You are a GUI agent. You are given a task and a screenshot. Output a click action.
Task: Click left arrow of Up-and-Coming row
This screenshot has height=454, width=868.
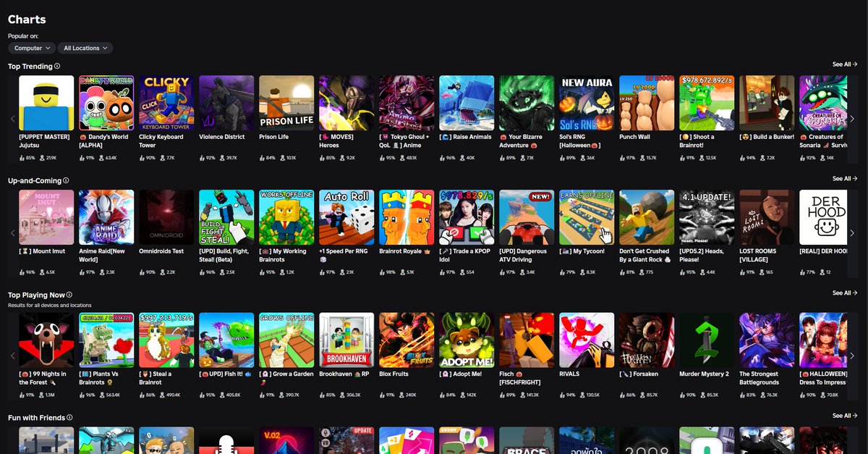point(12,233)
